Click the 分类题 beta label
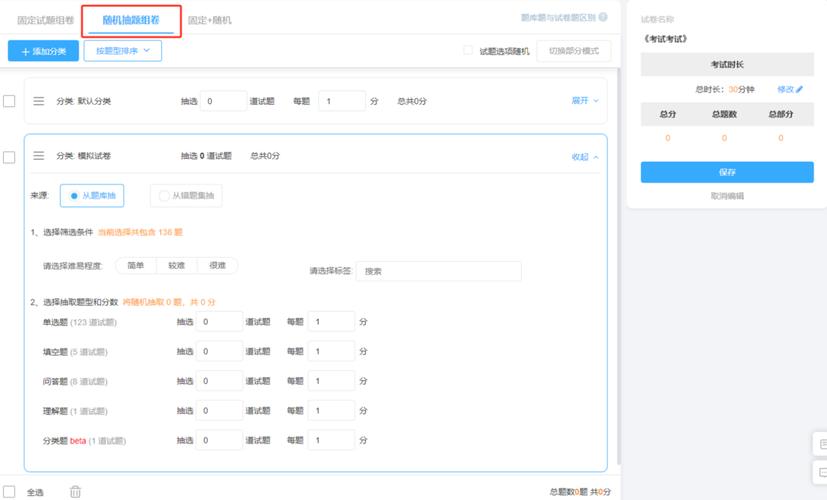This screenshot has height=500, width=827. (64, 441)
